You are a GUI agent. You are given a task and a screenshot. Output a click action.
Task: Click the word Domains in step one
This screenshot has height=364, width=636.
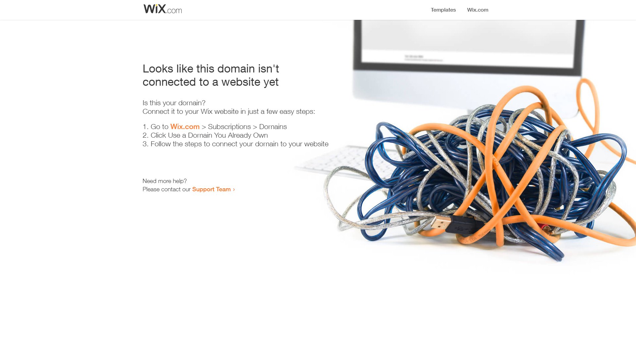coord(273,127)
